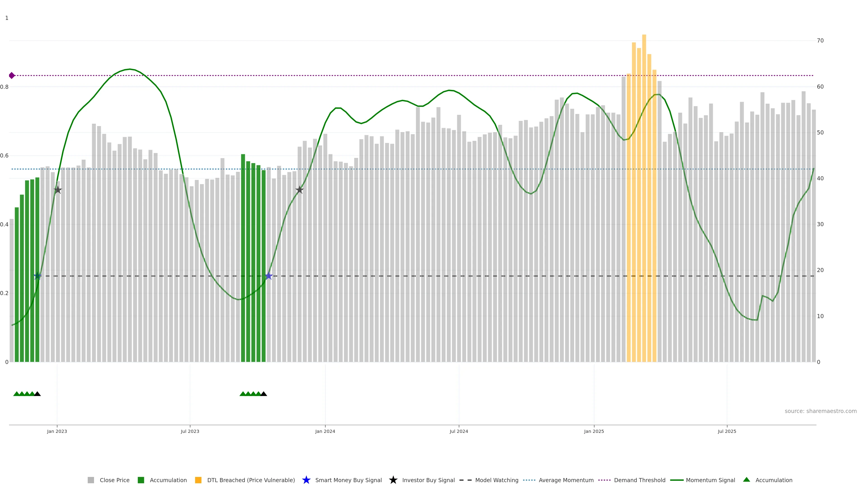The image size is (868, 488).
Task: Toggle the Close Price legend entry
Action: coord(114,480)
